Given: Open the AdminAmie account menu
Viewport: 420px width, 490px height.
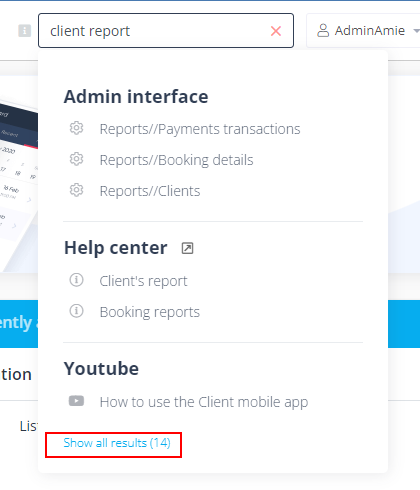Looking at the screenshot, I should [363, 30].
